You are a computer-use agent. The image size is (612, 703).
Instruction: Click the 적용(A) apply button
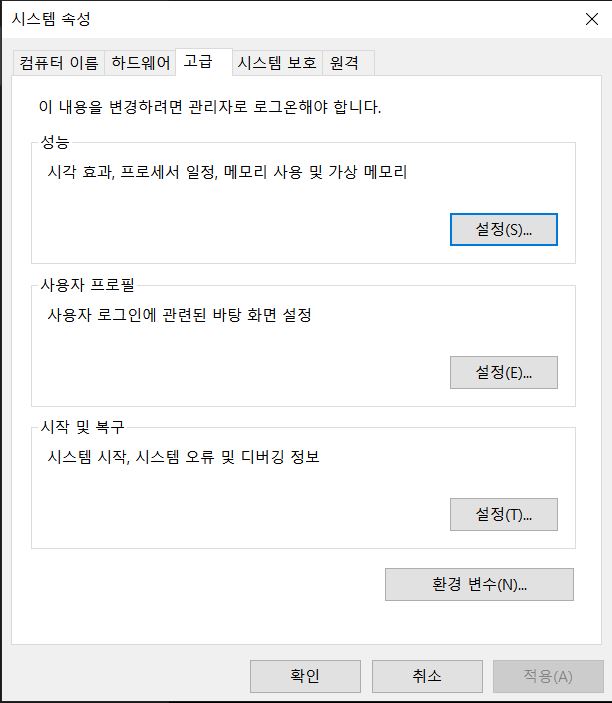(548, 676)
